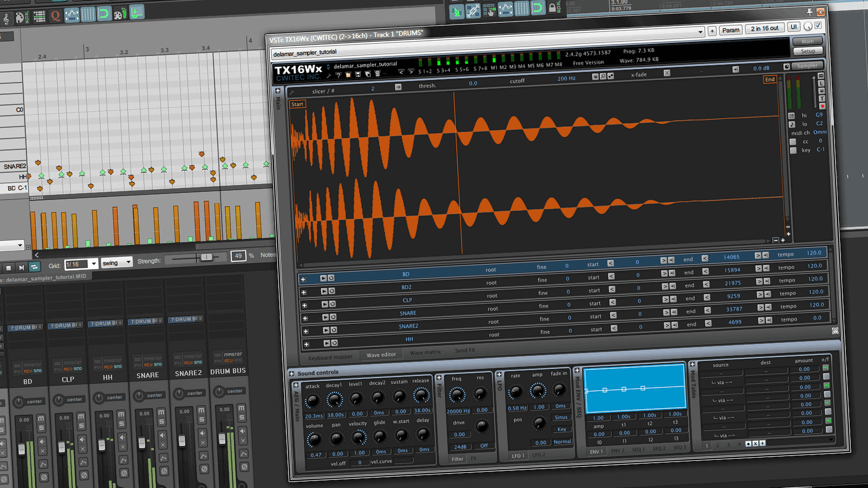Enable Key mode in the LFO panel
The image size is (868, 488).
point(561,429)
